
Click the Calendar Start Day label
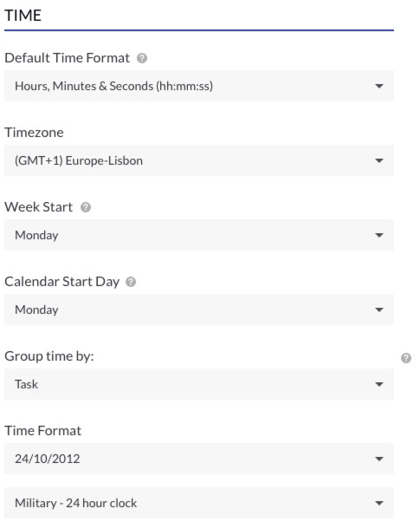click(x=61, y=282)
